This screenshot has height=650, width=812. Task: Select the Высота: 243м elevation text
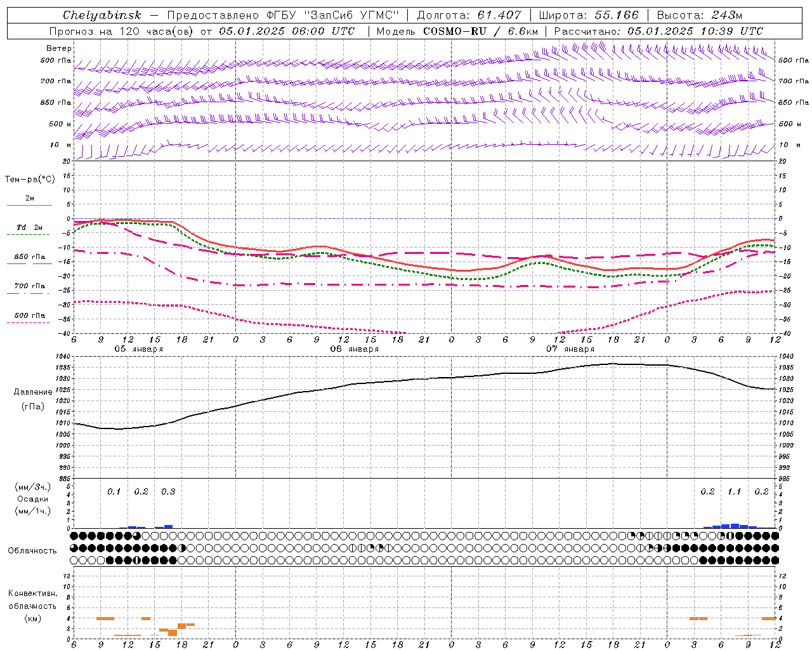click(699, 15)
